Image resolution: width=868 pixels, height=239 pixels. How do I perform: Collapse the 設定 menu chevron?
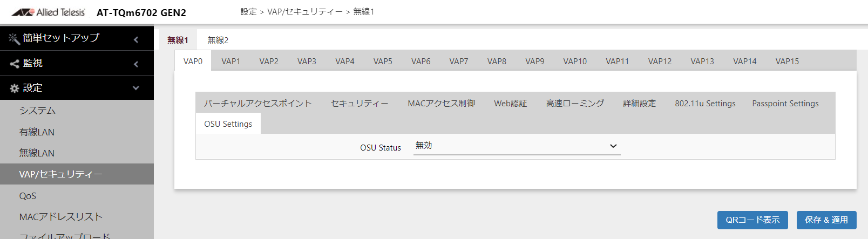tap(136, 88)
